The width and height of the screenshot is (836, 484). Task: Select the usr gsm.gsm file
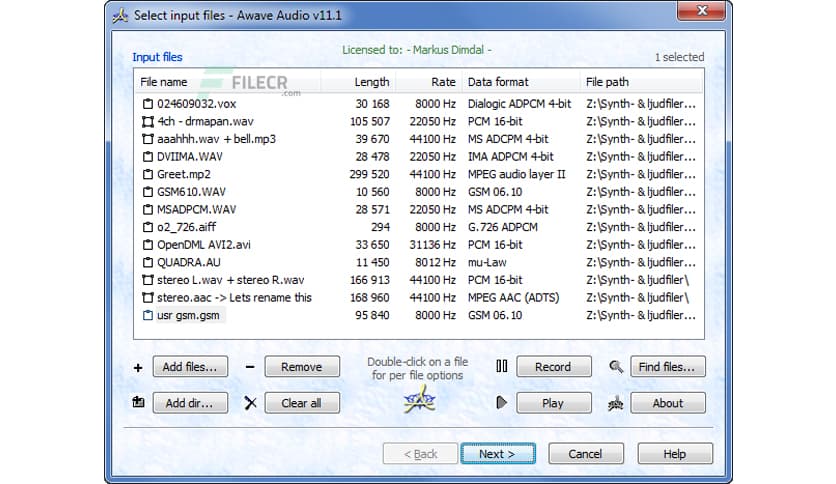[419, 315]
